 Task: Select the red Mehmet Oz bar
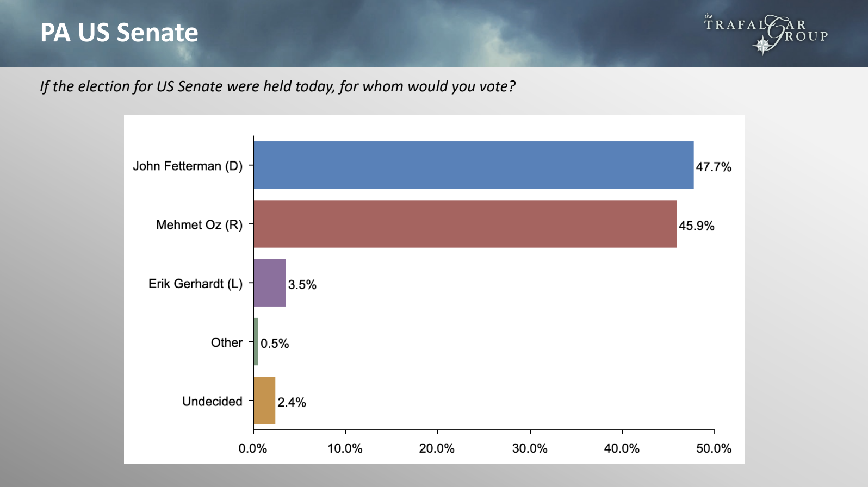pos(465,224)
